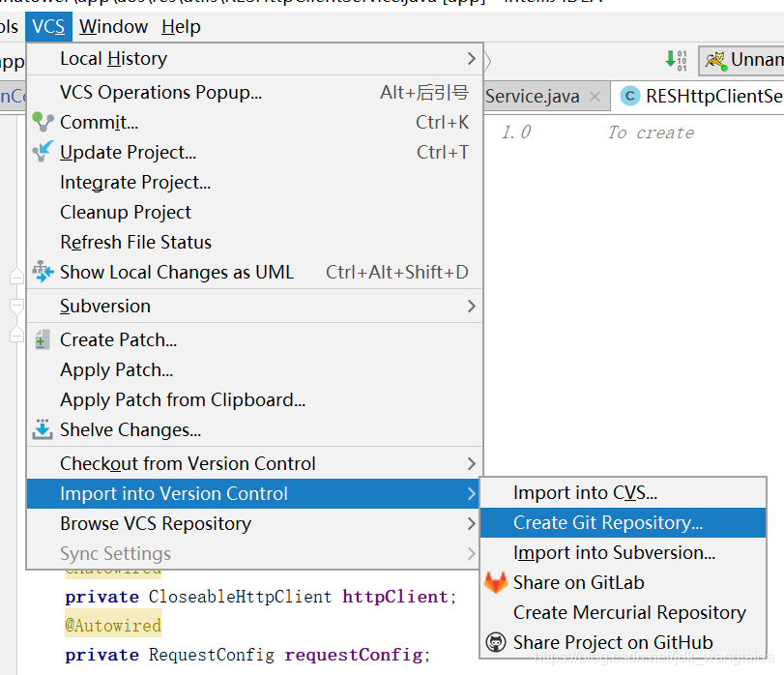784x675 pixels.
Task: Click the Shelve Changes menu entry
Action: (254, 430)
